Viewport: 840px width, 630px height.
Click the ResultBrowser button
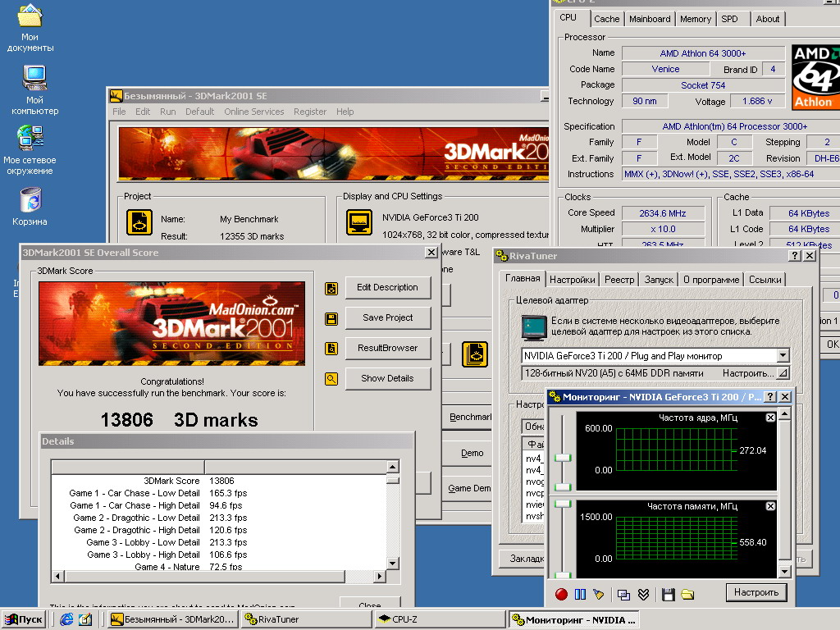click(x=388, y=348)
